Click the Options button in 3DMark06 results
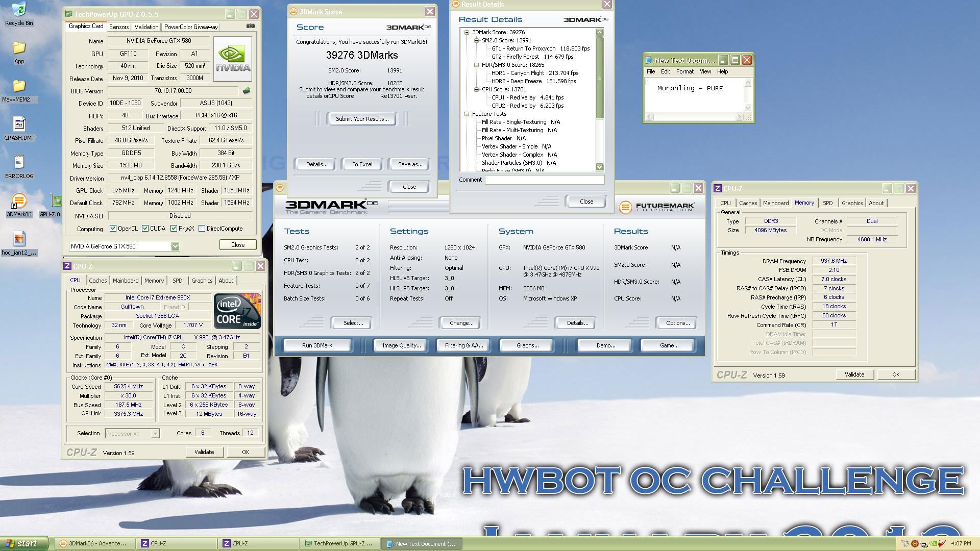 (677, 323)
